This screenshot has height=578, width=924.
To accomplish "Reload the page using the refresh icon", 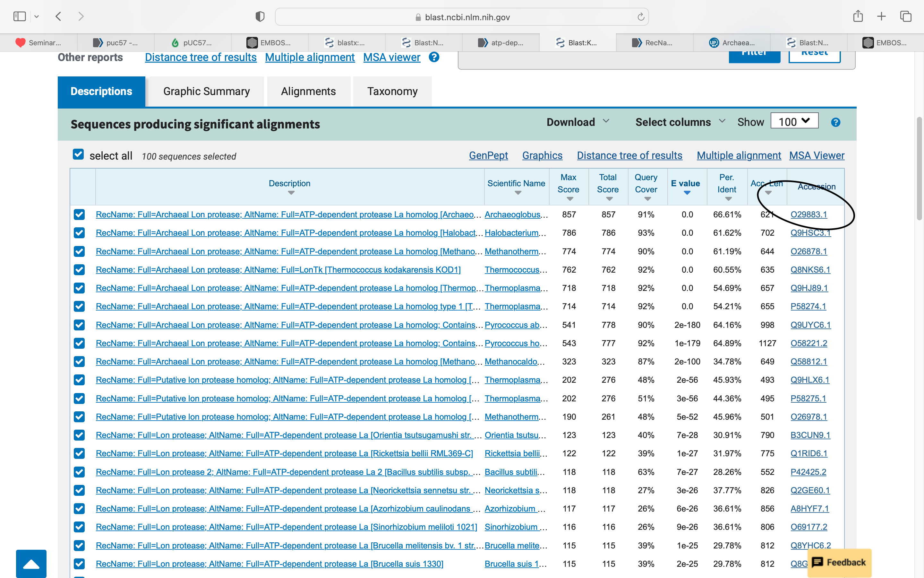I will click(x=641, y=17).
